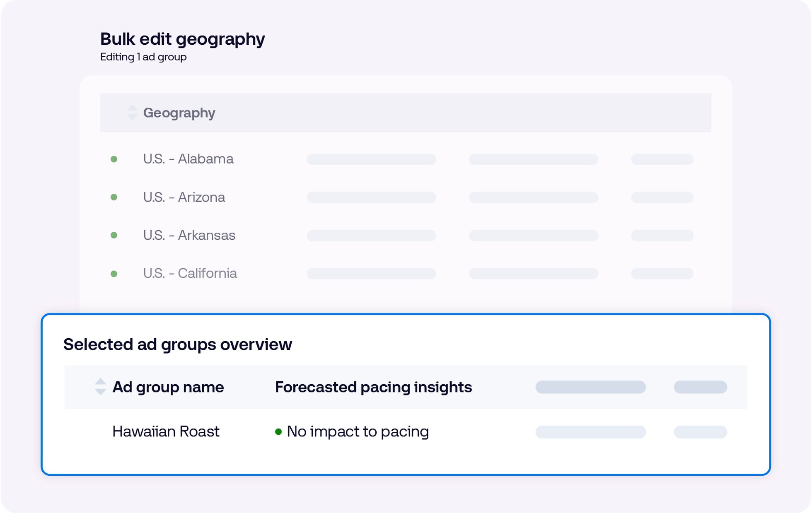
Task: Click the Bulk edit geography title
Action: click(x=183, y=39)
